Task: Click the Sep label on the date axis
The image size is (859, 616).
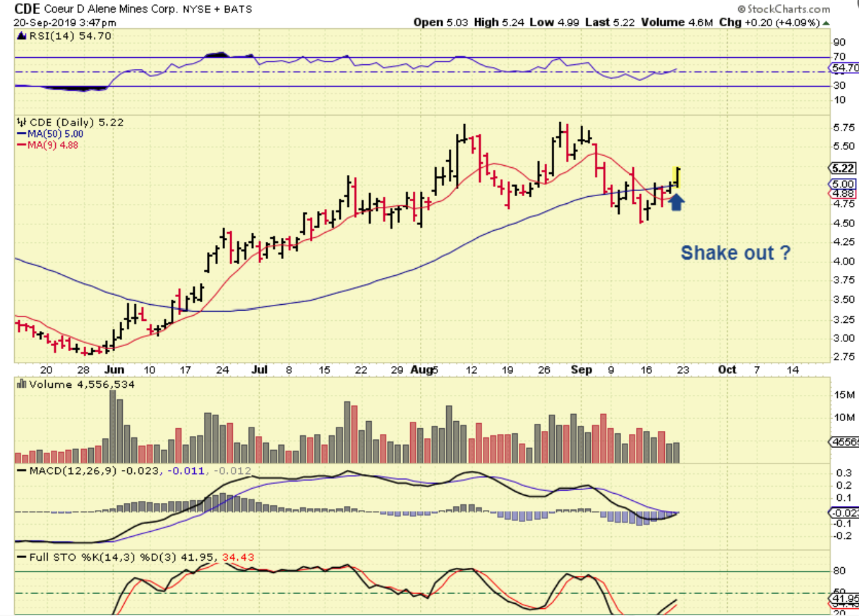Action: coord(581,370)
